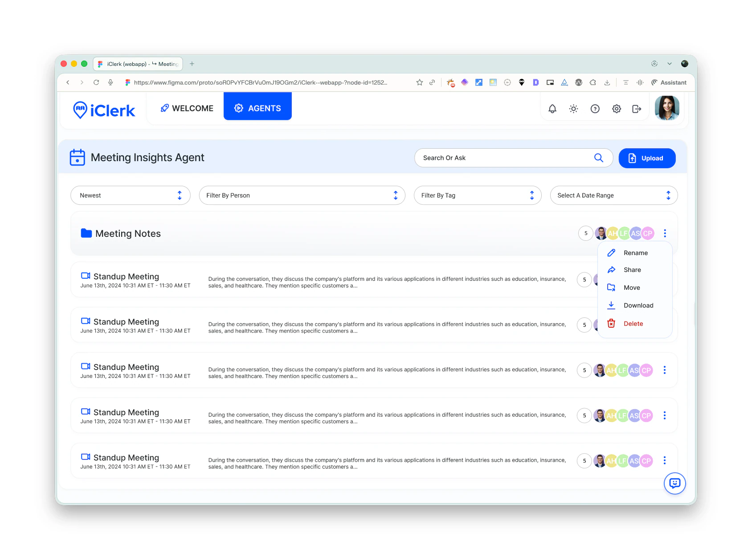Open the Newest sort dropdown
This screenshot has width=752, height=560.
pos(131,195)
